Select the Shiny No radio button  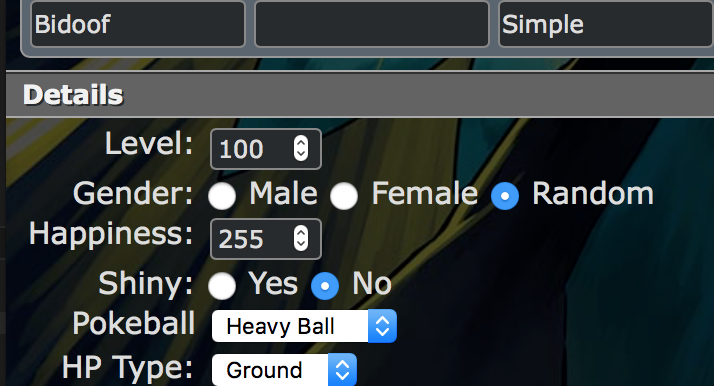(x=325, y=286)
